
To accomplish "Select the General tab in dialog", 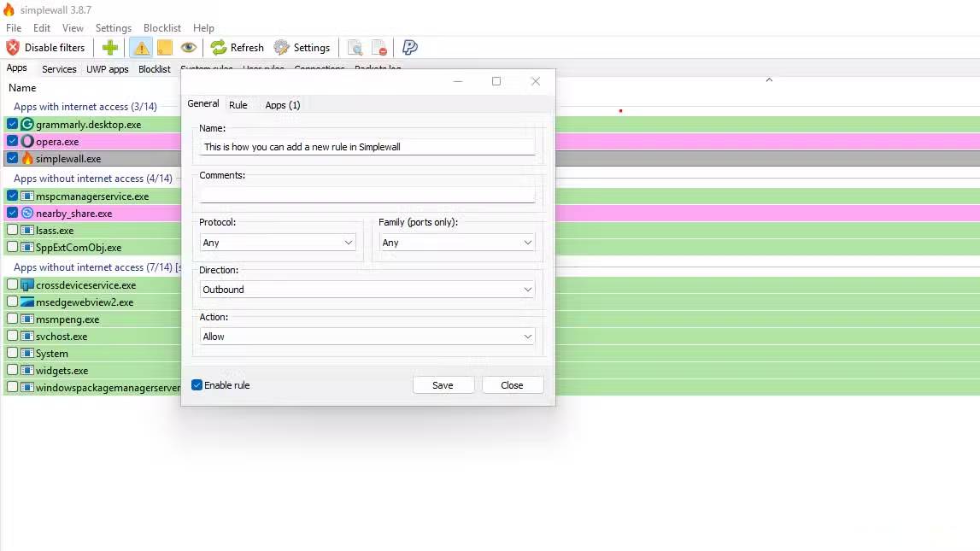I will 203,103.
